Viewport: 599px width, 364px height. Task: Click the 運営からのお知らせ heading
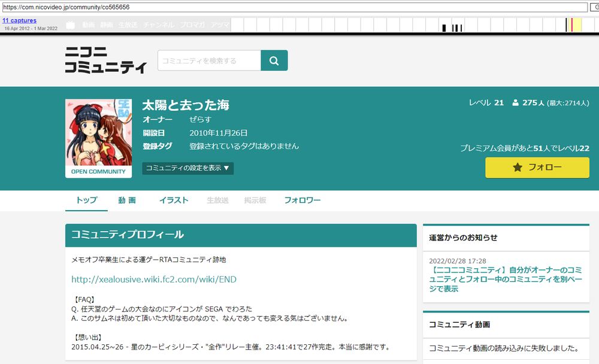[463, 238]
